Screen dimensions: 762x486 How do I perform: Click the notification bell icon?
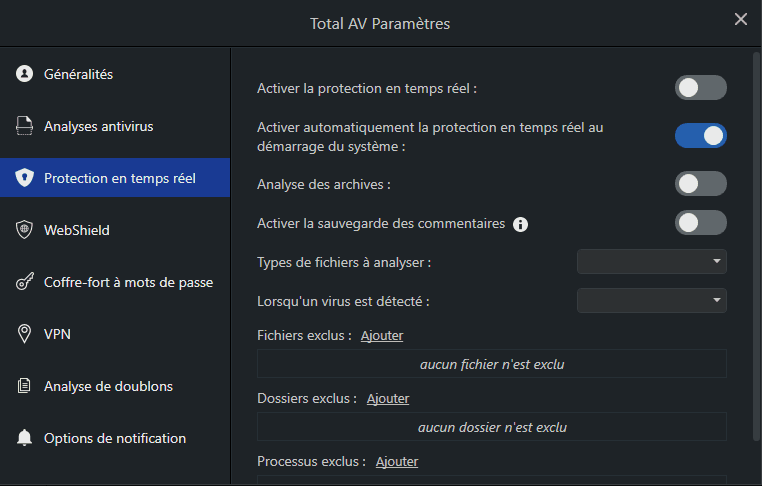click(x=25, y=438)
